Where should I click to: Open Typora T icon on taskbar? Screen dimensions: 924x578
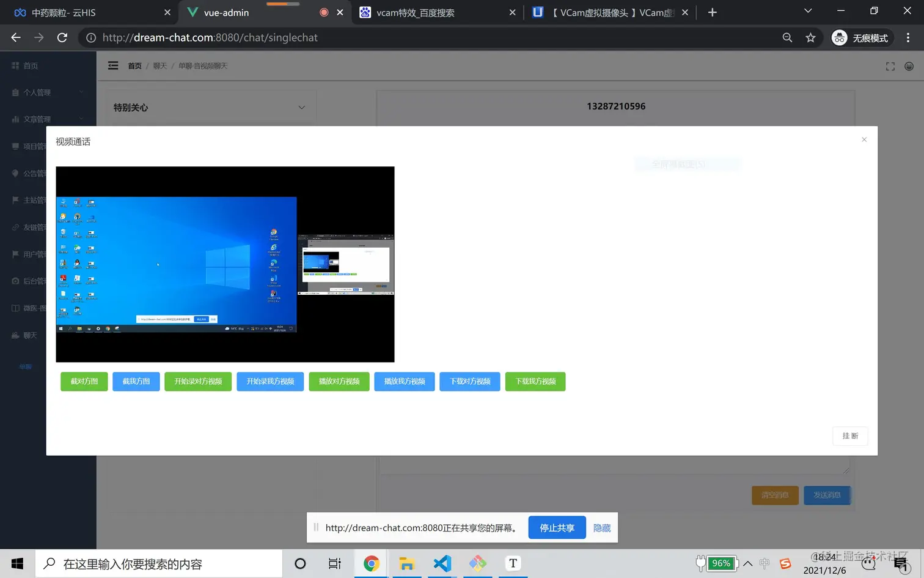pos(513,563)
